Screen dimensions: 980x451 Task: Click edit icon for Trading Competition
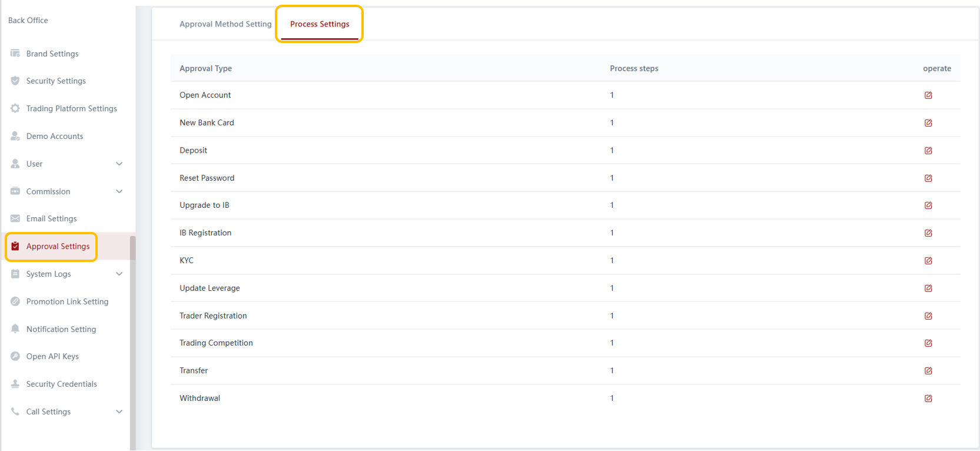[928, 343]
